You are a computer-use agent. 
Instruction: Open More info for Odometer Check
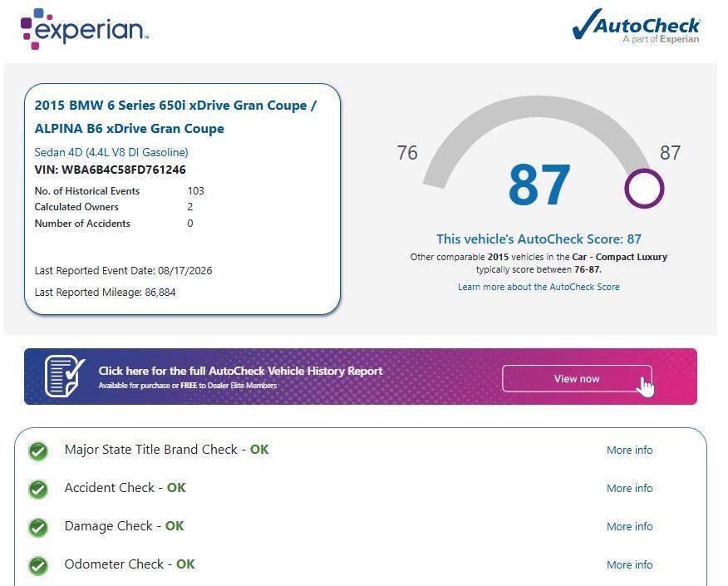[x=630, y=564]
